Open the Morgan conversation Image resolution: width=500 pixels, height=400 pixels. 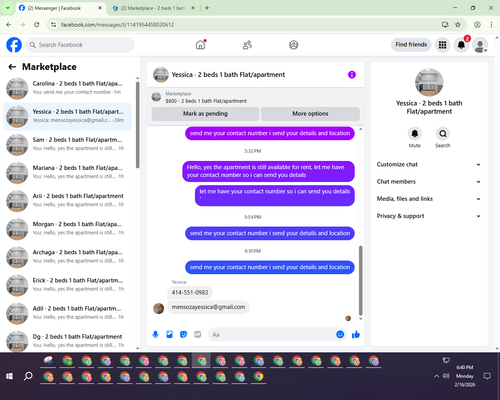[x=67, y=229]
